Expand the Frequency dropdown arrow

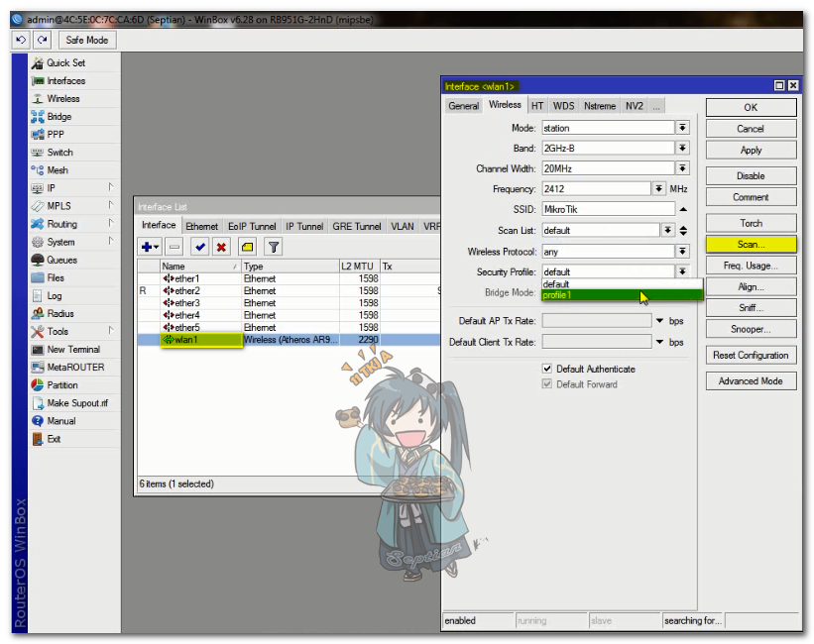(x=658, y=188)
